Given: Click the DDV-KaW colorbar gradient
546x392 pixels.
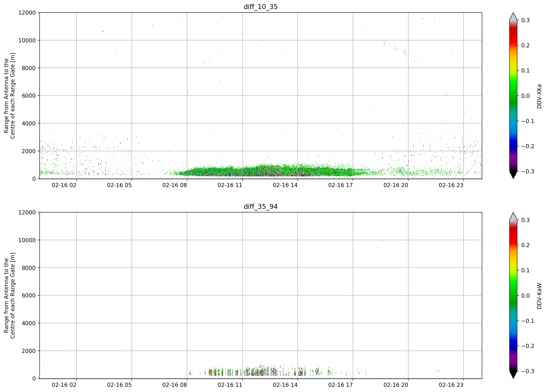Looking at the screenshot, I should click(513, 295).
